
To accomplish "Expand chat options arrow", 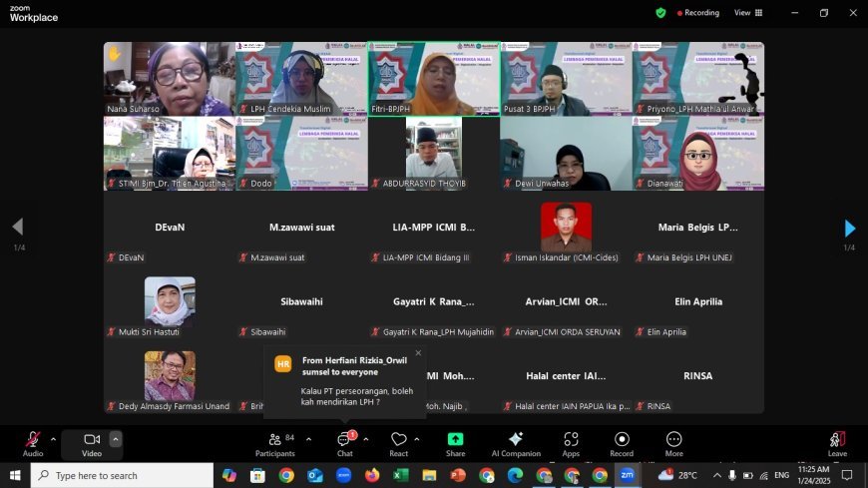I will (366, 439).
